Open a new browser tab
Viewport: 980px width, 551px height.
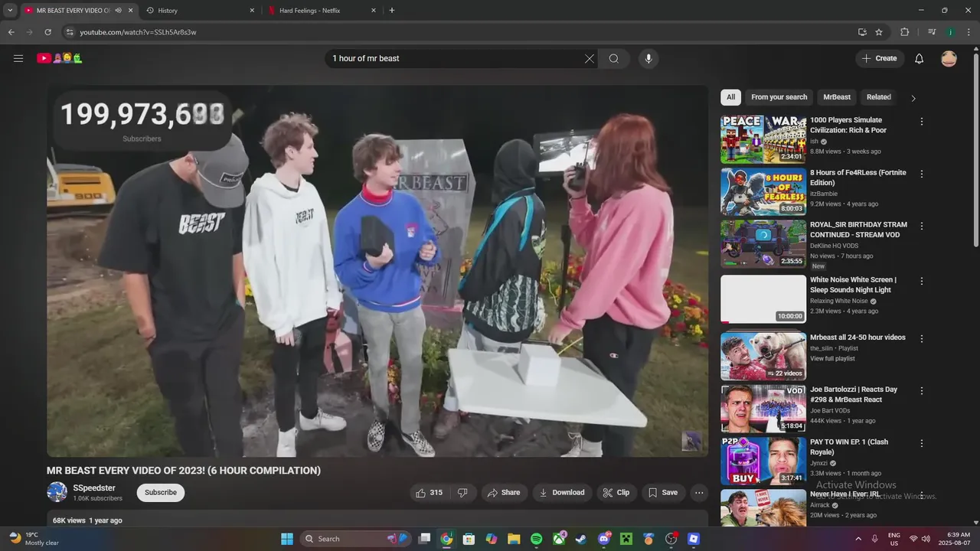(x=392, y=11)
